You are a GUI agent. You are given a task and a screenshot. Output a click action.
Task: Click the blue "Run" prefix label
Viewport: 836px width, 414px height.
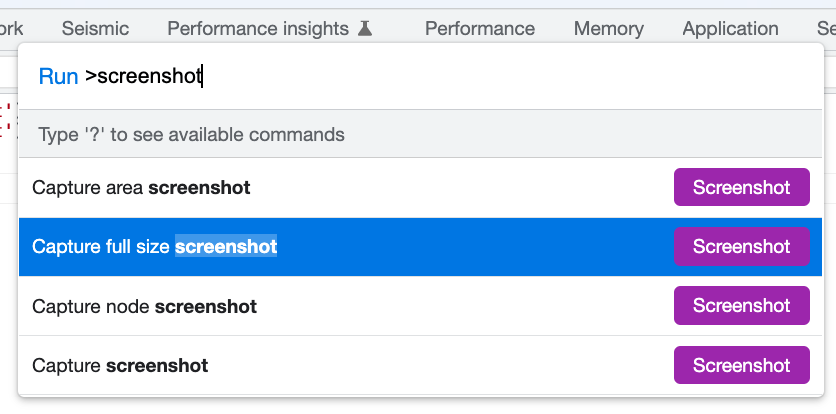[x=58, y=77]
